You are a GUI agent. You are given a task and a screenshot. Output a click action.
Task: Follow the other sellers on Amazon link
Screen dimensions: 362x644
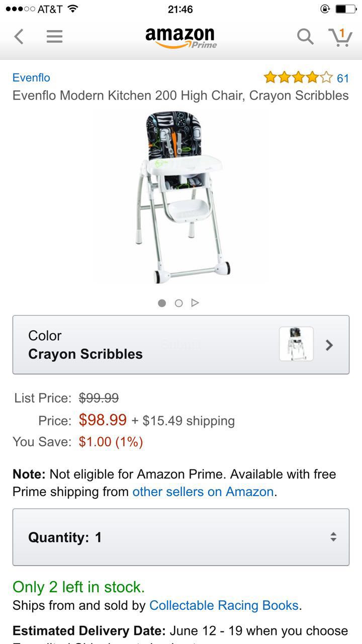203,492
